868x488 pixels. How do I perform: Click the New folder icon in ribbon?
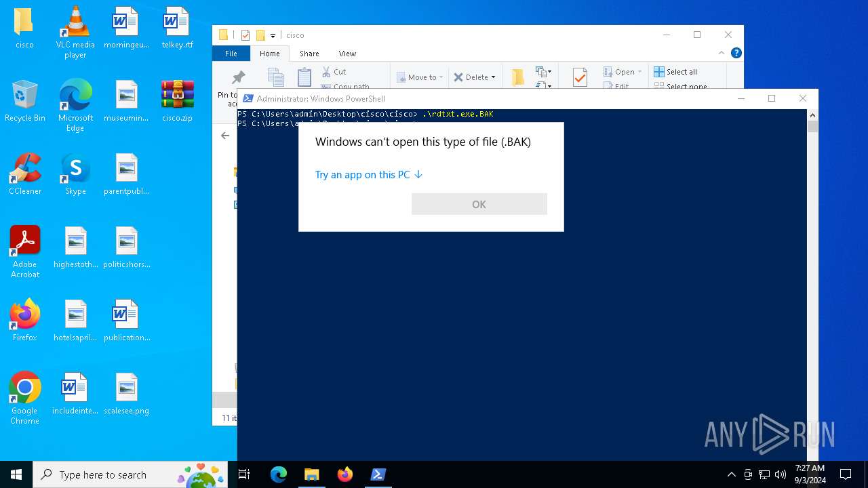pos(518,77)
